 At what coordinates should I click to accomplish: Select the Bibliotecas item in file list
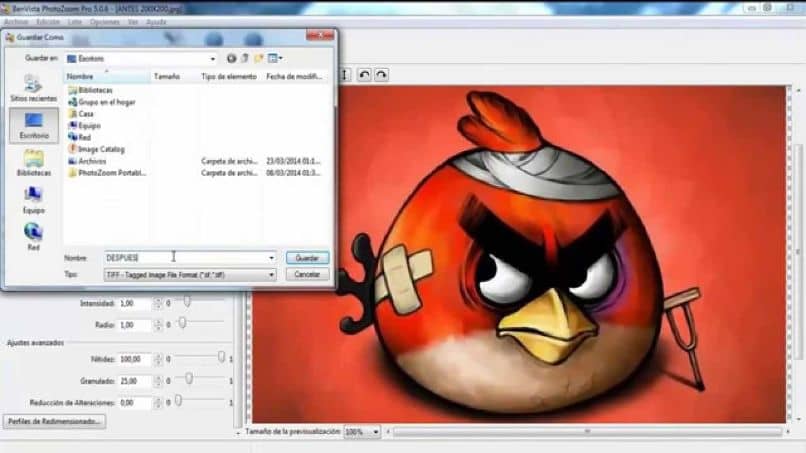(90, 90)
